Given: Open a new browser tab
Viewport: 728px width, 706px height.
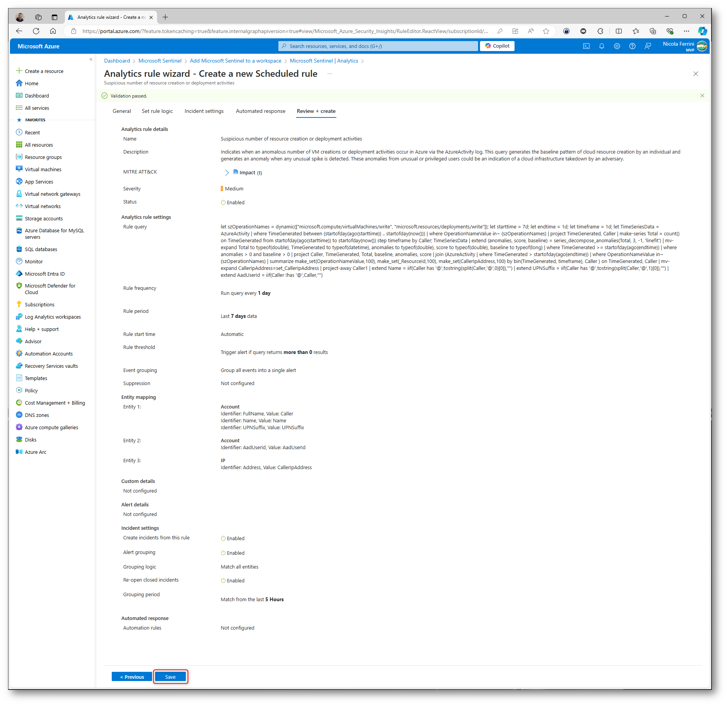Looking at the screenshot, I should (165, 17).
